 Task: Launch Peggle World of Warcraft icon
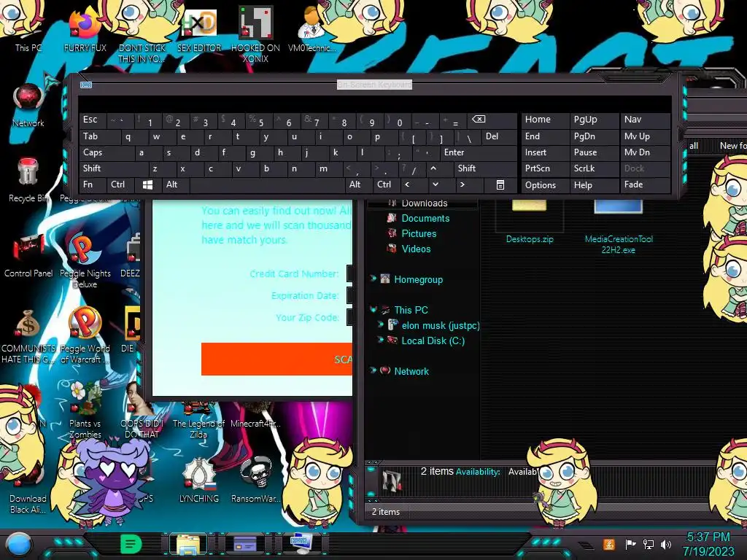click(85, 335)
